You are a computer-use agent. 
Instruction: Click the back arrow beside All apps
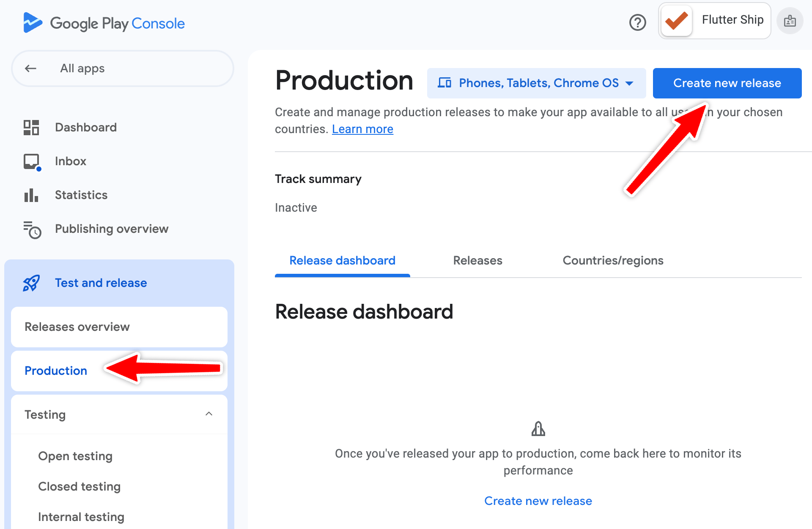point(30,68)
